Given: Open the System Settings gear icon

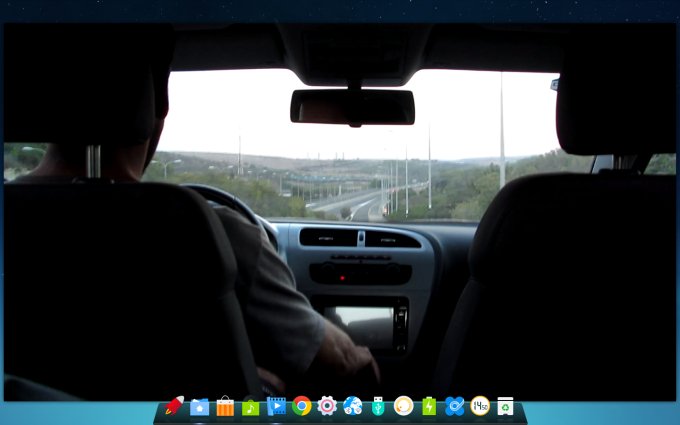Looking at the screenshot, I should pyautogui.click(x=327, y=406).
